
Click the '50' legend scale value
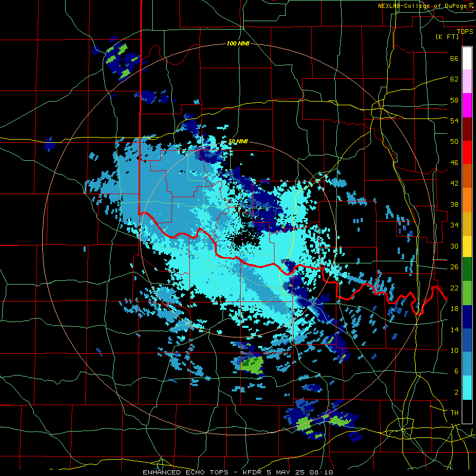454,141
